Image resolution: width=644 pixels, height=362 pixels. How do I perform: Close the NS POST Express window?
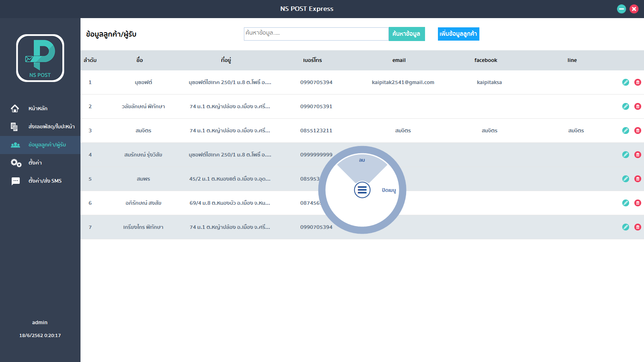tap(634, 9)
